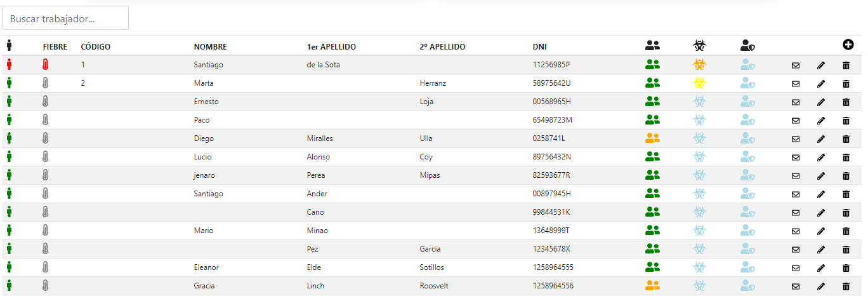The width and height of the screenshot is (868, 296).
Task: Edit Marta Herranz with the pencil icon
Action: tap(821, 83)
